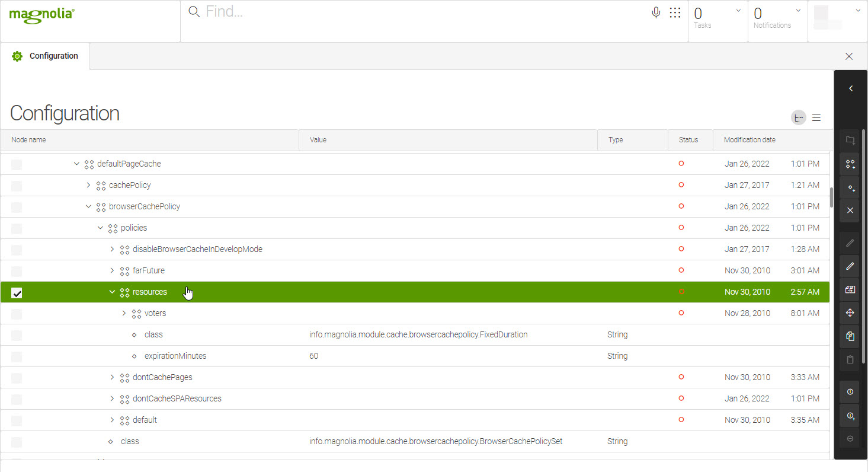
Task: Rename the node with the active pencil action
Action: click(850, 266)
